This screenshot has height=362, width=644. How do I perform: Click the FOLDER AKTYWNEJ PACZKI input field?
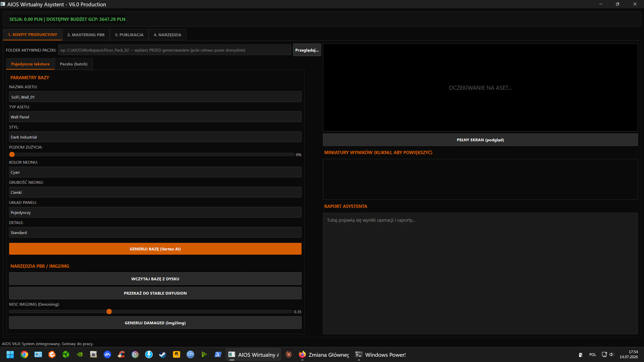[x=175, y=50]
